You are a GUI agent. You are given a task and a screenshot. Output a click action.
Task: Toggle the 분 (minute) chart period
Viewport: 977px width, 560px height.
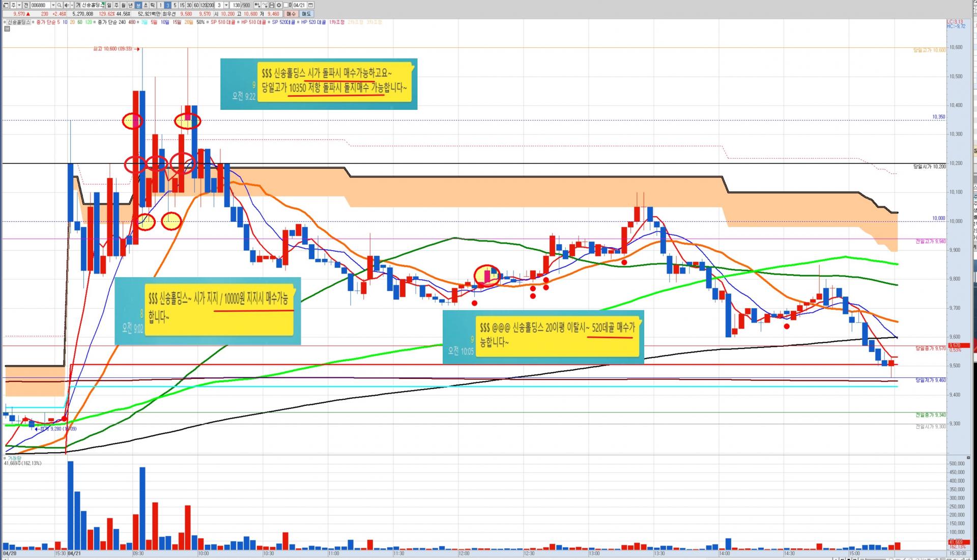pos(138,5)
